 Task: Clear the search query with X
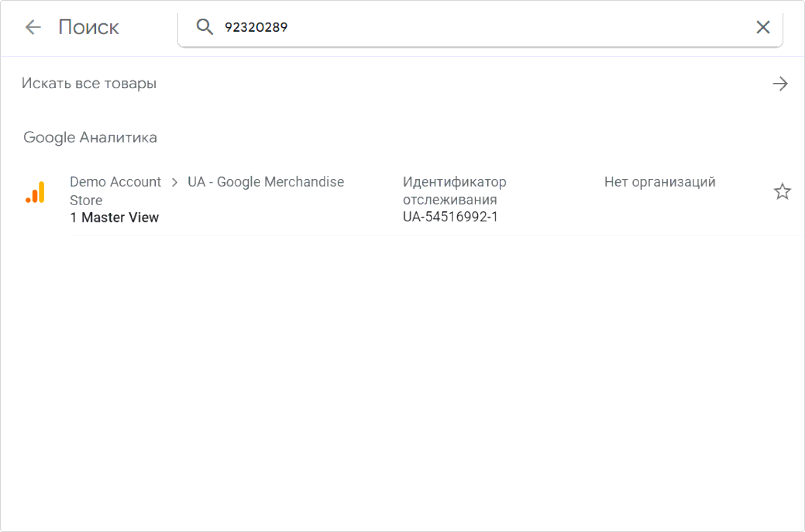(x=763, y=27)
